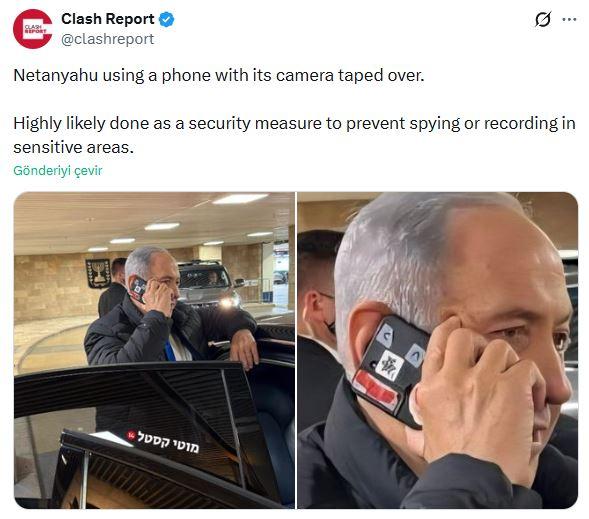The width and height of the screenshot is (589, 519).
Task: Click the Clash Report display name
Action: [x=107, y=19]
